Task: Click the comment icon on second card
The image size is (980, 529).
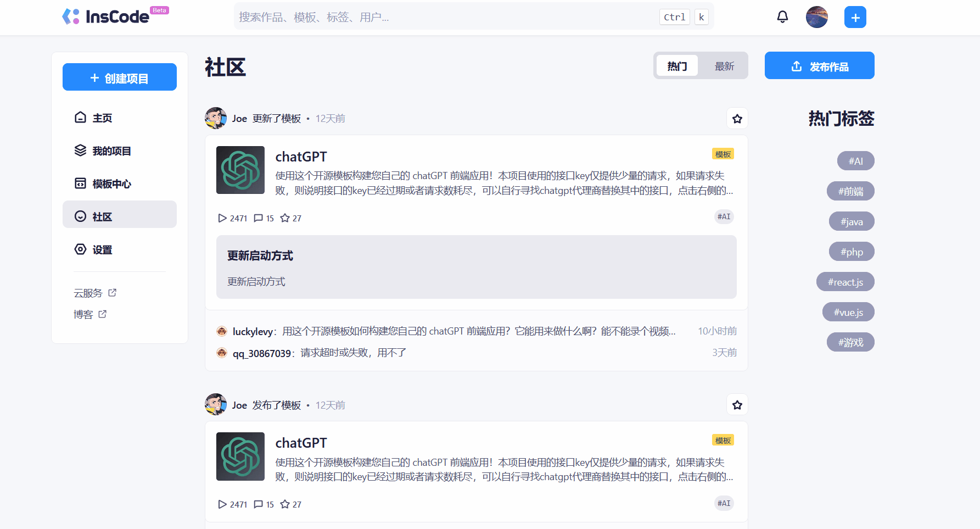Action: [258, 504]
